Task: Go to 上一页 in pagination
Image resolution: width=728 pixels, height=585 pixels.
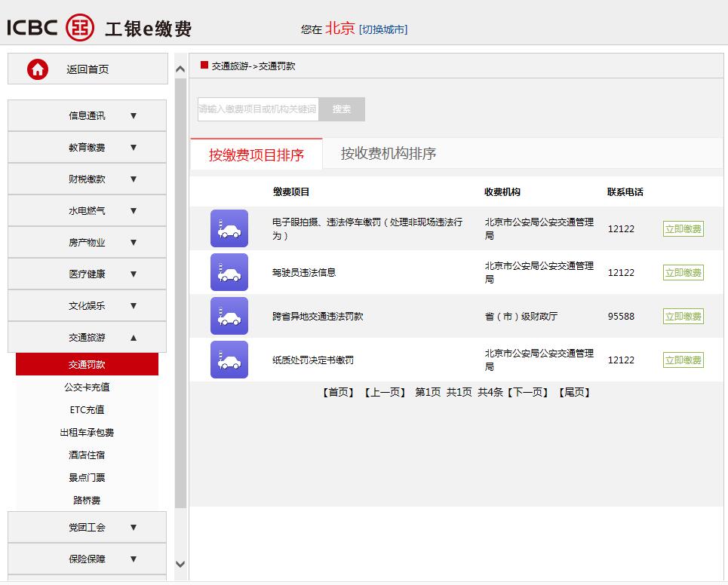Action: pyautogui.click(x=385, y=393)
